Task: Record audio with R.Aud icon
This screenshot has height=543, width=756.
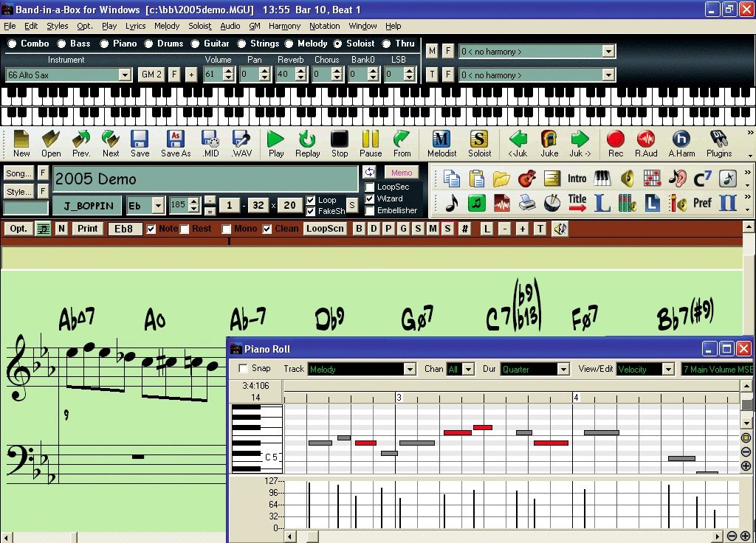Action: pyautogui.click(x=646, y=144)
